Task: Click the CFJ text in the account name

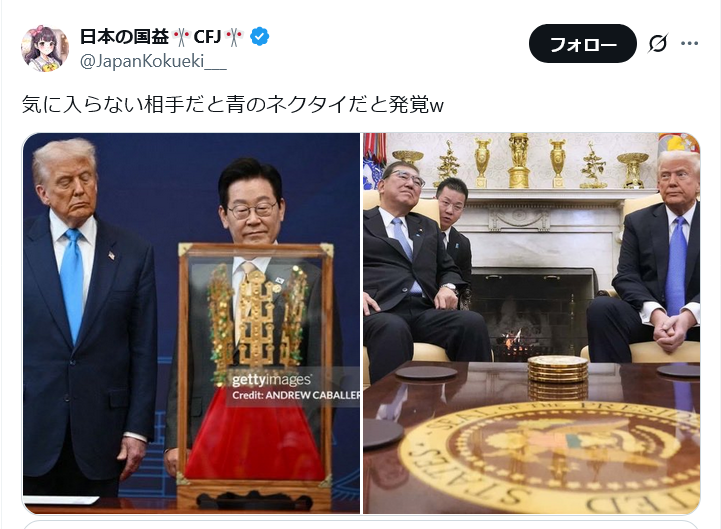Action: [207, 37]
